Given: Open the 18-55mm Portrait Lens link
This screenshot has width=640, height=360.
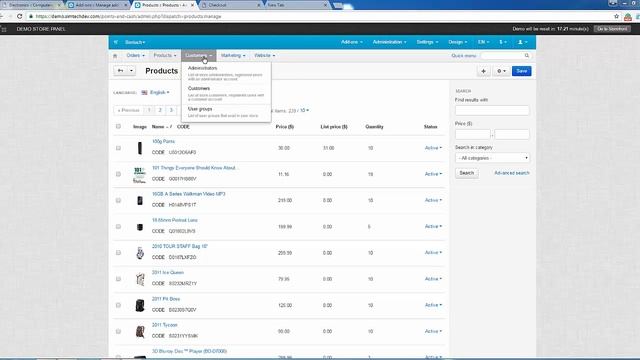Looking at the screenshot, I should [x=175, y=220].
